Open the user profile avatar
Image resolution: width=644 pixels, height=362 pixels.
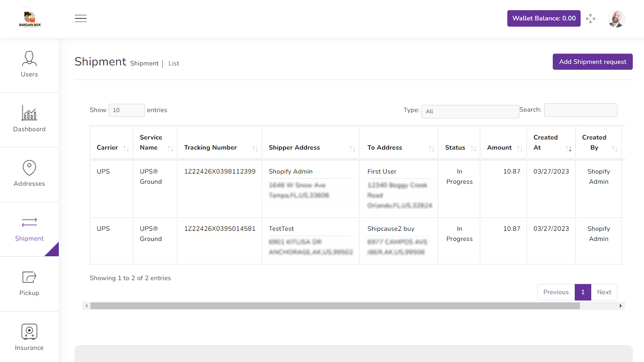pos(616,19)
